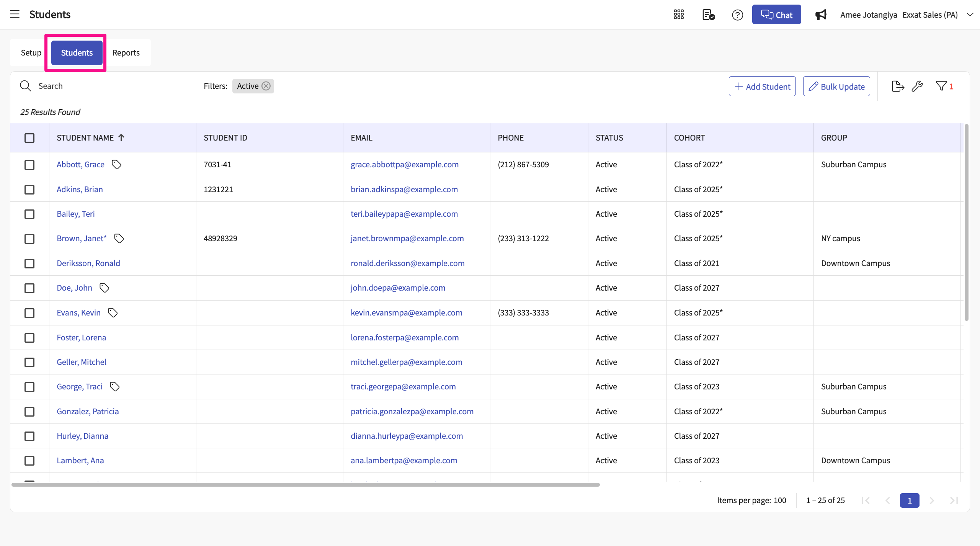Expand the user account dropdown chevron
This screenshot has width=980, height=546.
(x=970, y=15)
